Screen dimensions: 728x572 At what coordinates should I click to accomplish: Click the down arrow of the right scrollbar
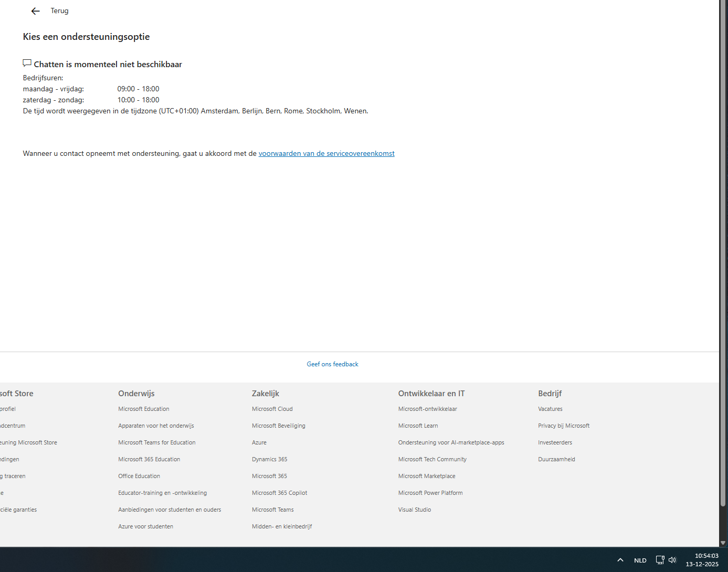(723, 543)
